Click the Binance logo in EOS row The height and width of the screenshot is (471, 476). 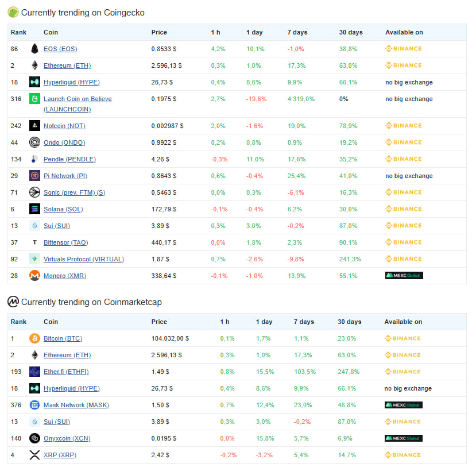tap(404, 49)
